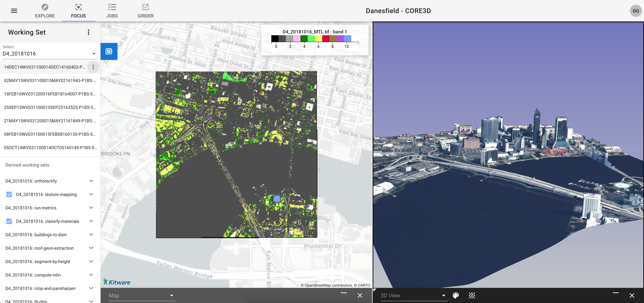The image size is (644, 303).
Task: Select the 25SEP15WV03 image entry
Action: 50,107
